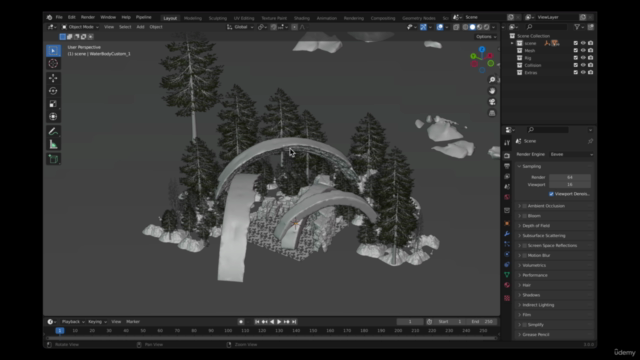Enable Screen Space Reflections checkbox
This screenshot has height=360, width=640.
tap(524, 246)
